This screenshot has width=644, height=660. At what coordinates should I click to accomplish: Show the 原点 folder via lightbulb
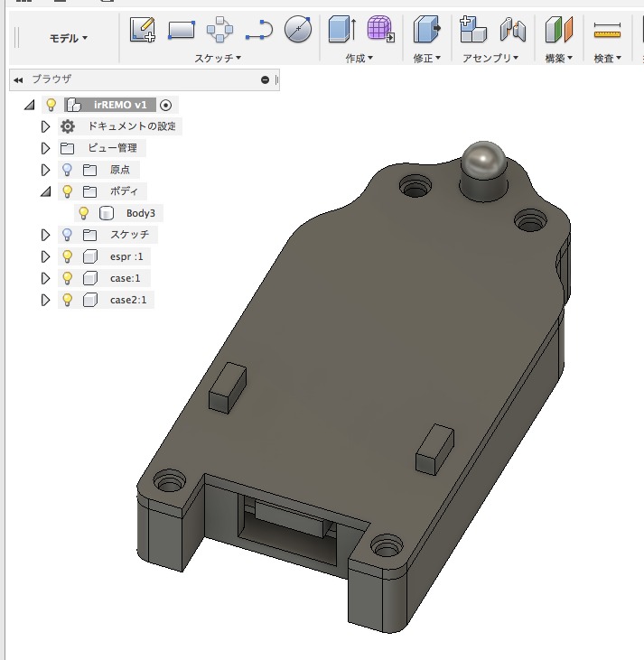coord(67,170)
